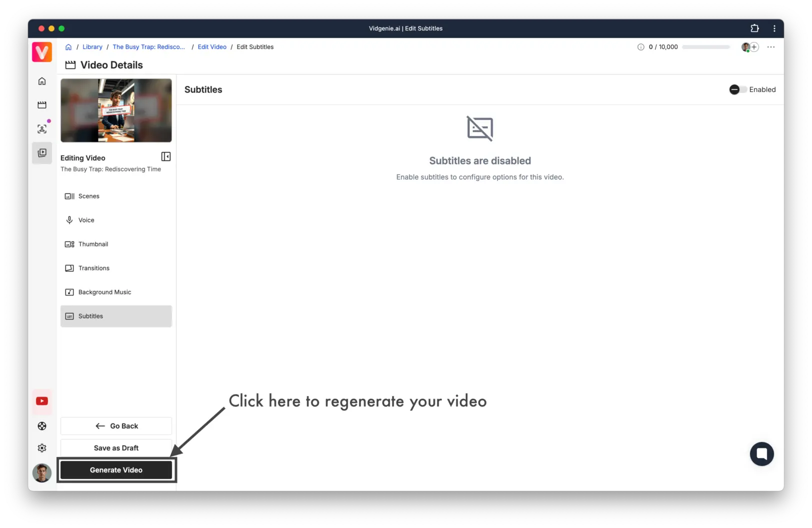The height and width of the screenshot is (528, 812).
Task: Open the clapperboard videos icon in sidebar
Action: [42, 105]
